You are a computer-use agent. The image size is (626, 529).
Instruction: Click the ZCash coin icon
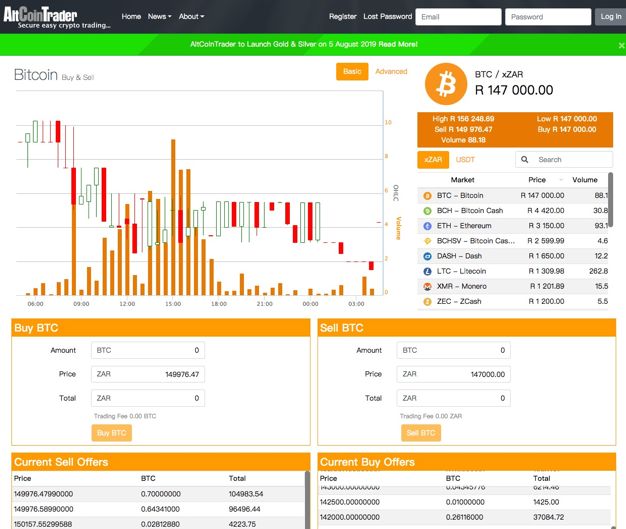point(427,301)
